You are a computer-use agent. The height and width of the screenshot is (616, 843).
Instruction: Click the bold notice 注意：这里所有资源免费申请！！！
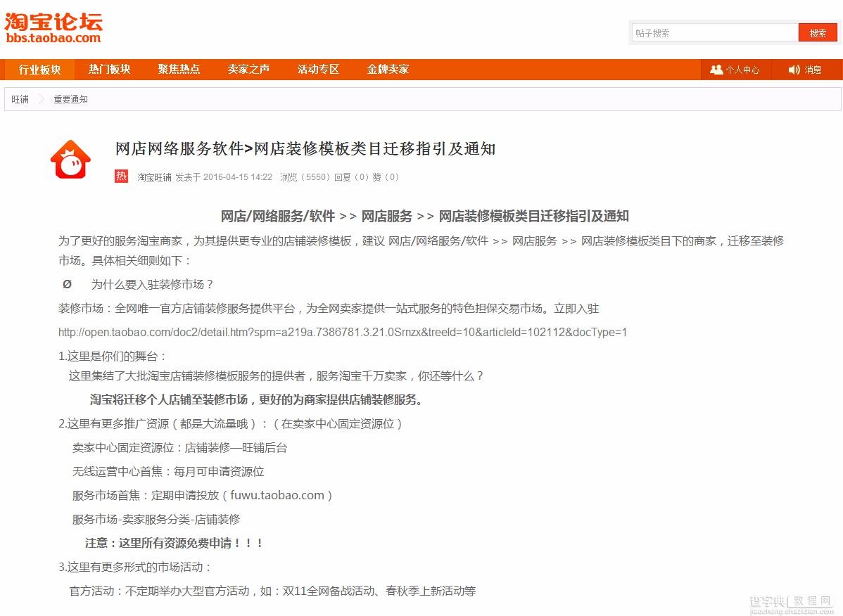[x=174, y=543]
